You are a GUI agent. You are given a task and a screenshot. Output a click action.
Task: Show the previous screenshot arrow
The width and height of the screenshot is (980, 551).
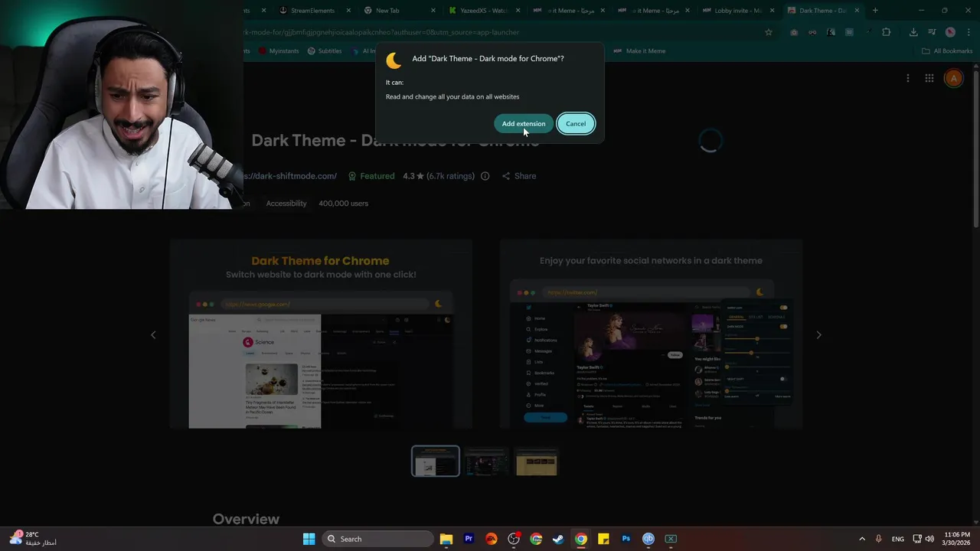pyautogui.click(x=153, y=334)
